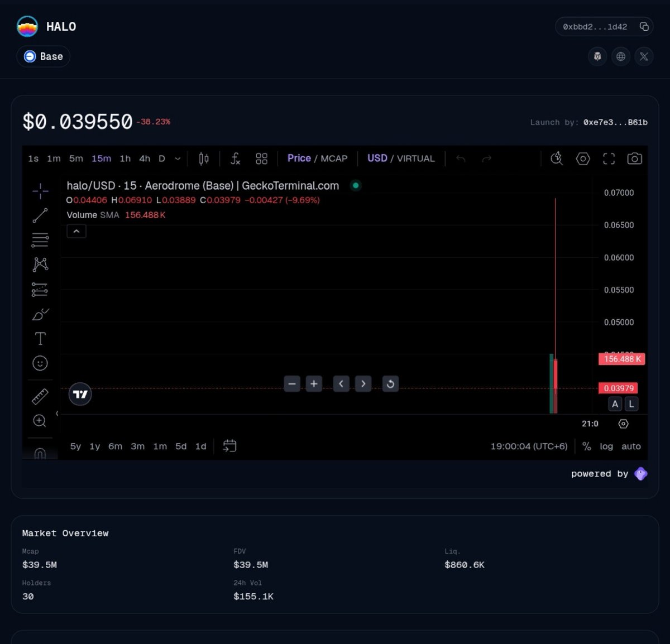Viewport: 670px width, 644px height.
Task: Open candlestick chart type selector
Action: [204, 158]
